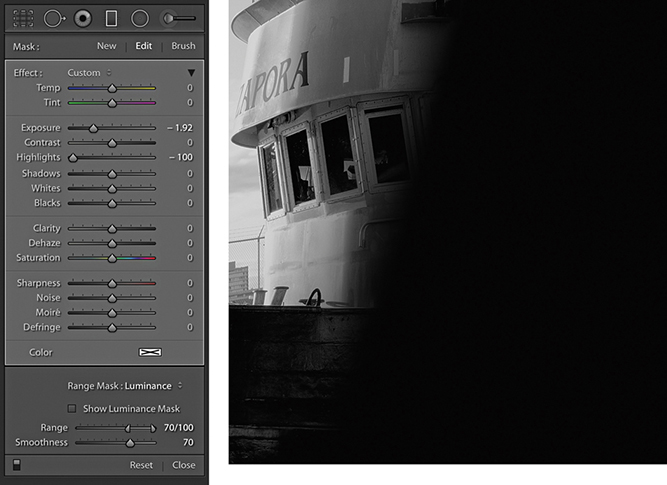Click the Dehaze slider handle
667x485 pixels.
click(x=112, y=243)
